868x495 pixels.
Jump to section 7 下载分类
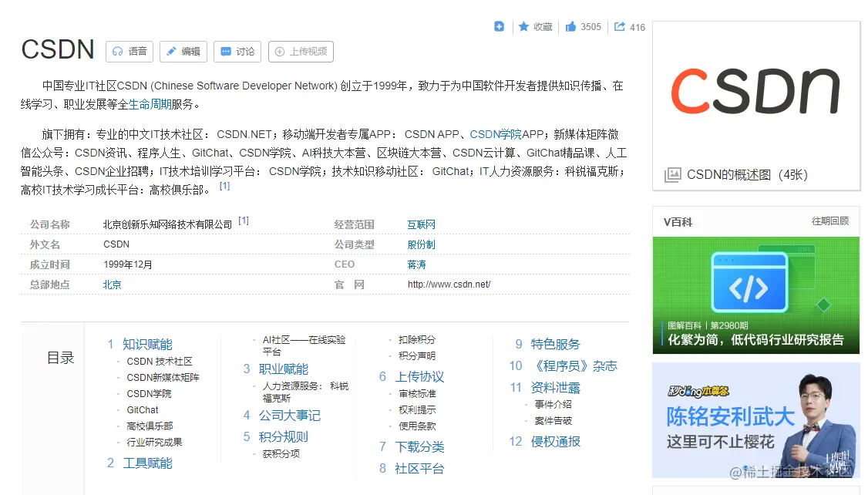click(x=419, y=447)
